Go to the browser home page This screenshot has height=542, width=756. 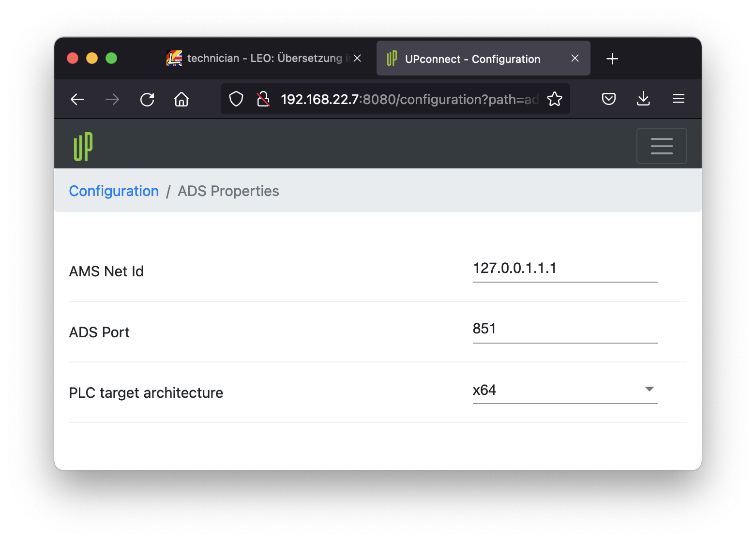point(181,99)
